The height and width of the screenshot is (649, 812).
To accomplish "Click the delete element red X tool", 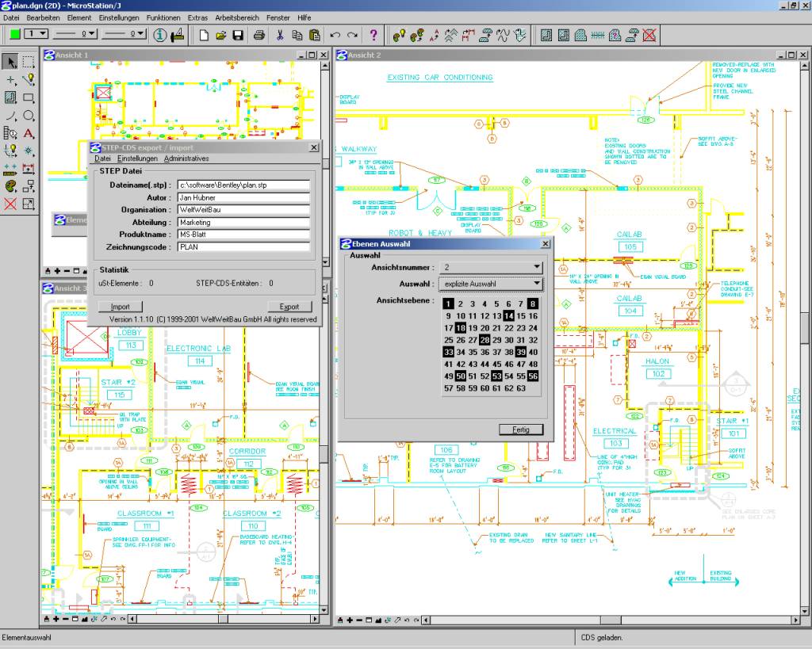I will pos(11,204).
